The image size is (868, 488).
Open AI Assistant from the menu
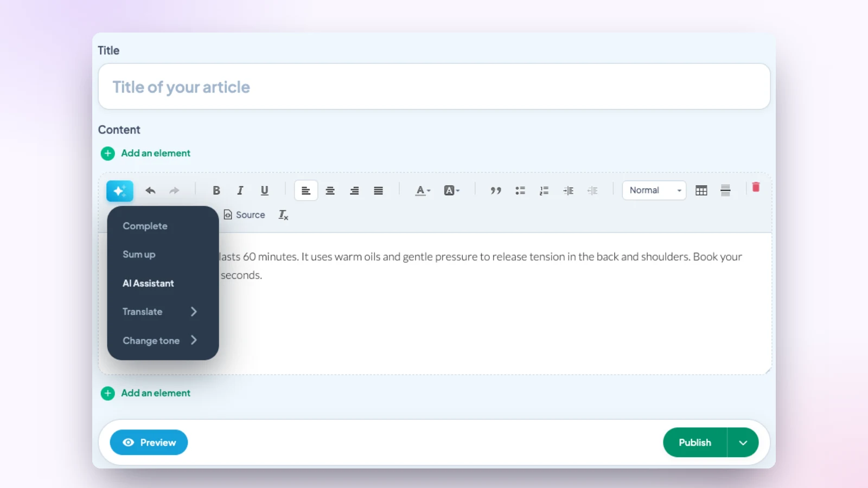148,283
